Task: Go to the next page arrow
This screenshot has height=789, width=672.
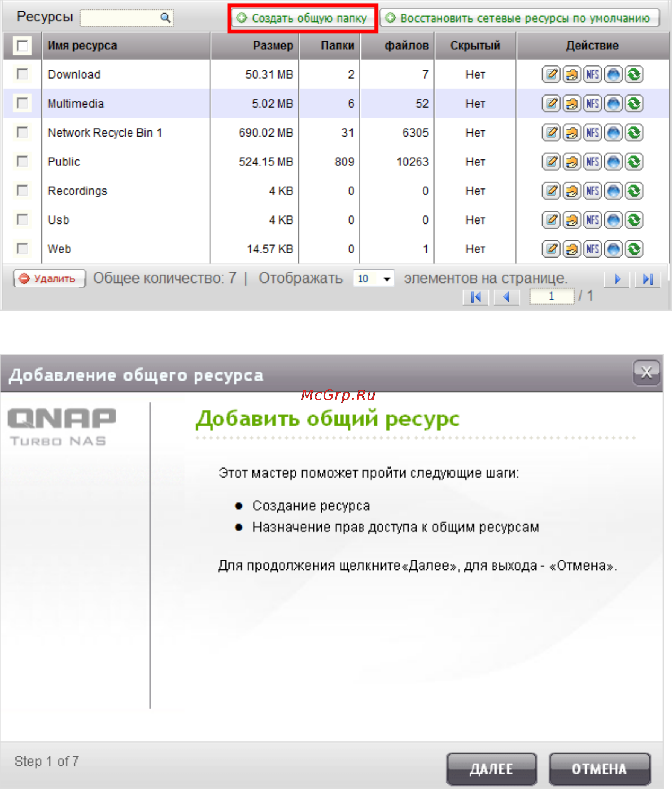Action: (x=617, y=279)
